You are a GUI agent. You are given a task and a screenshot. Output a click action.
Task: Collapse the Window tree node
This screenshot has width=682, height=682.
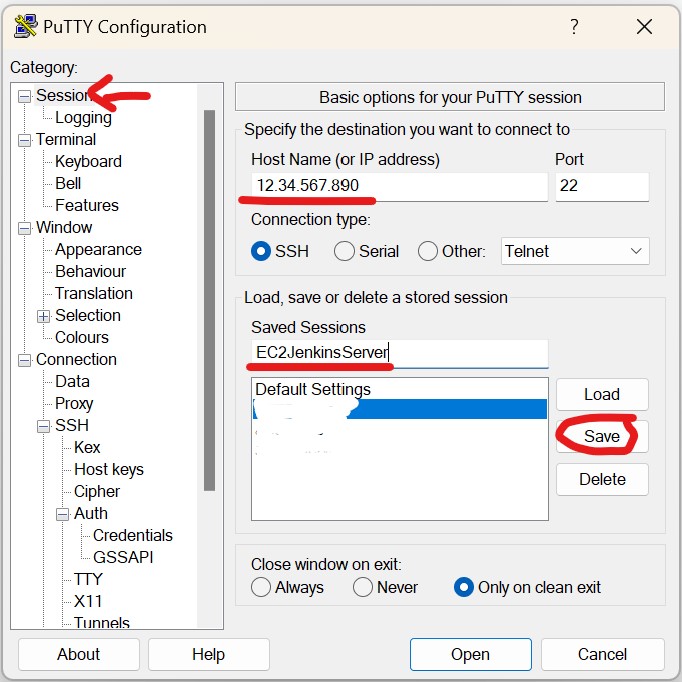click(24, 228)
